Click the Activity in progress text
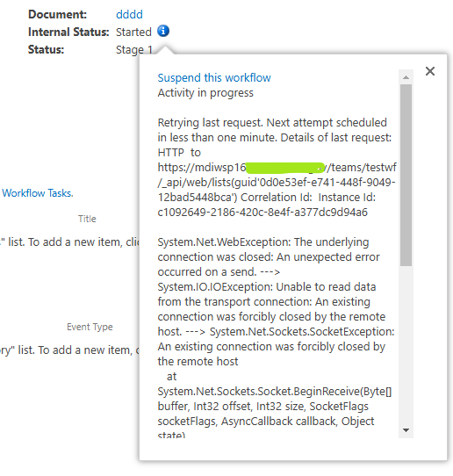This screenshot has height=476, width=453. tap(205, 93)
